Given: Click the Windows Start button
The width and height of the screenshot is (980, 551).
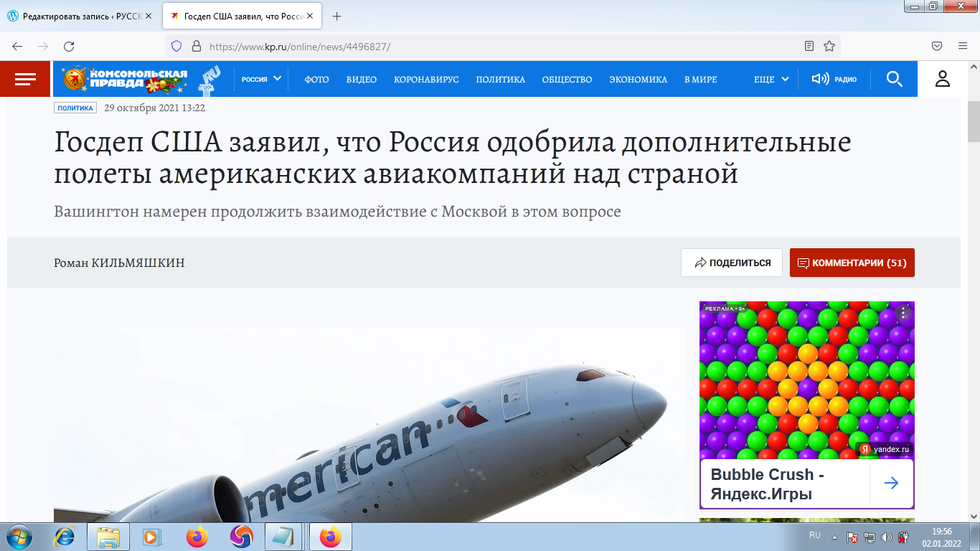Looking at the screenshot, I should pyautogui.click(x=19, y=536).
